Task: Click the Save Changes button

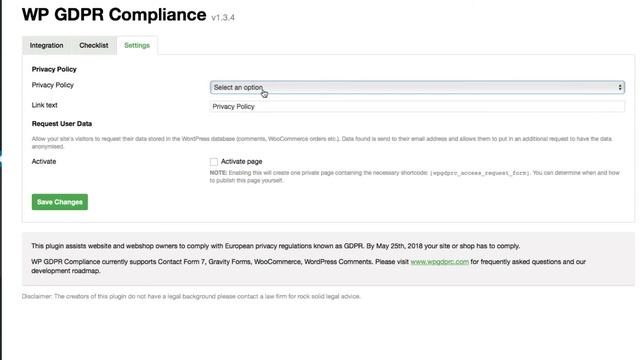Action: tap(60, 202)
